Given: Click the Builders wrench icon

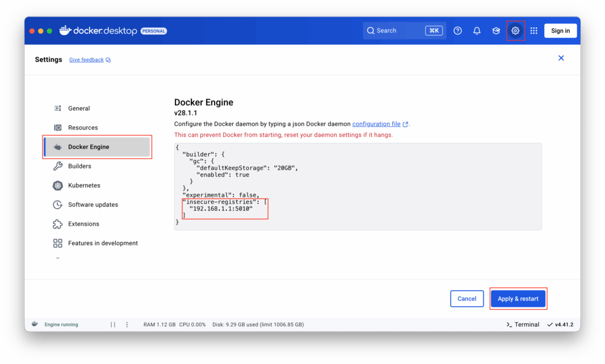Looking at the screenshot, I should pyautogui.click(x=57, y=166).
